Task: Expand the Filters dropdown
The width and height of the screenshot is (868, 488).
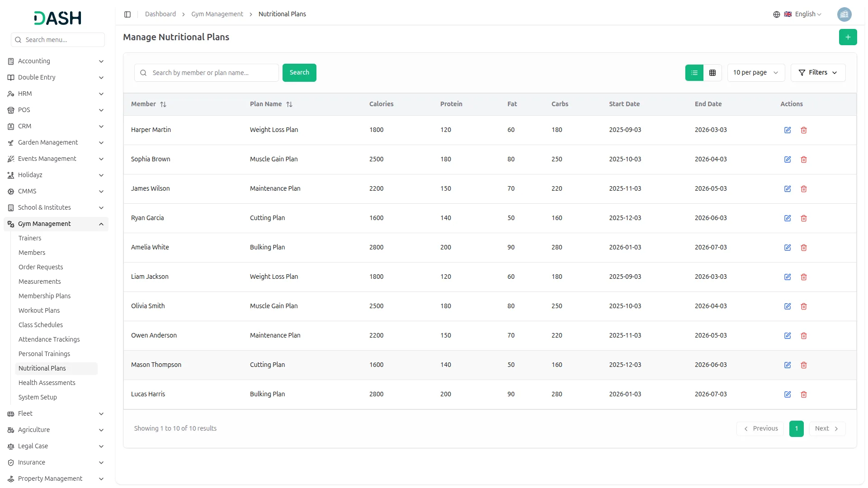Action: click(817, 73)
